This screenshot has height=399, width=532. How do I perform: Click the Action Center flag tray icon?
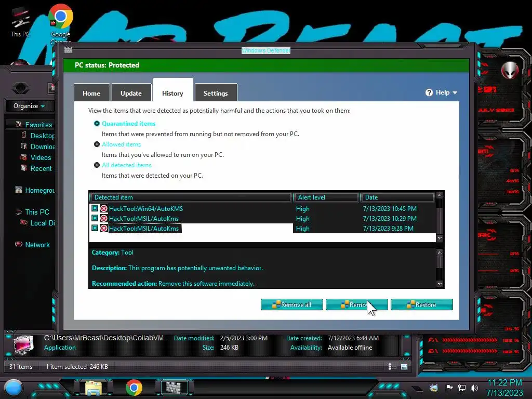pyautogui.click(x=449, y=388)
